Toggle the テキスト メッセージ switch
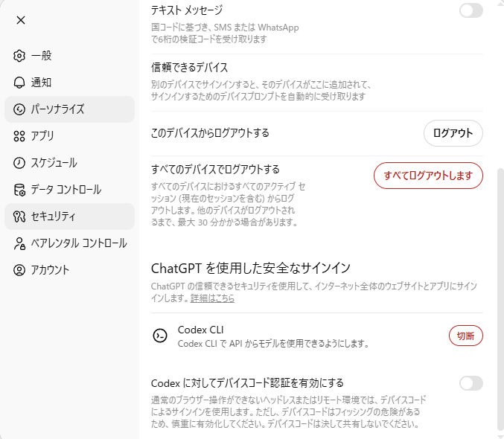The width and height of the screenshot is (504, 439). coord(470,10)
